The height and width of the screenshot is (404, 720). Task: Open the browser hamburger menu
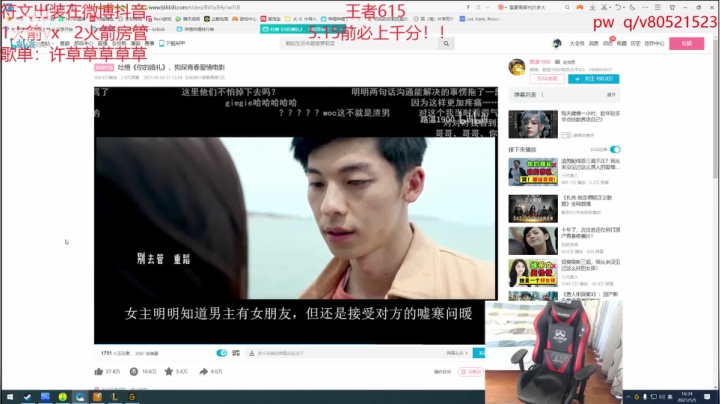point(658,7)
